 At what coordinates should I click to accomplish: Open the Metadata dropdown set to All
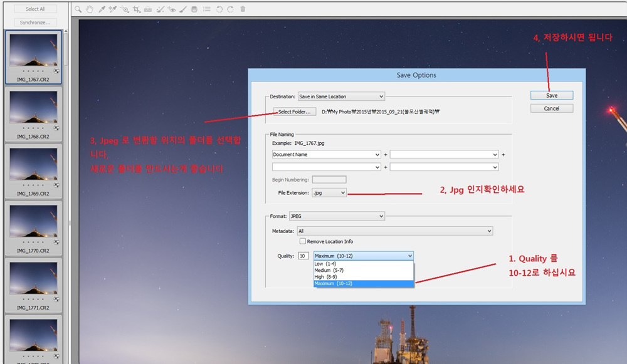(x=395, y=231)
